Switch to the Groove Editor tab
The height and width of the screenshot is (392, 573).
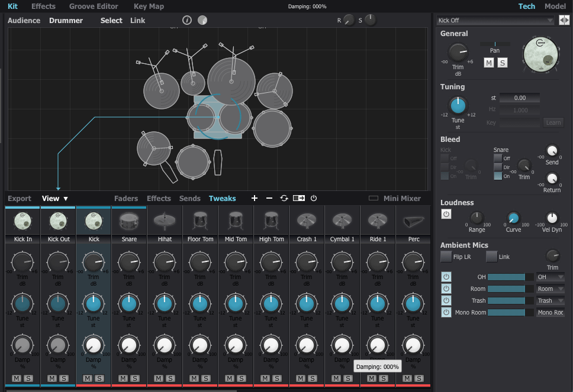point(94,7)
